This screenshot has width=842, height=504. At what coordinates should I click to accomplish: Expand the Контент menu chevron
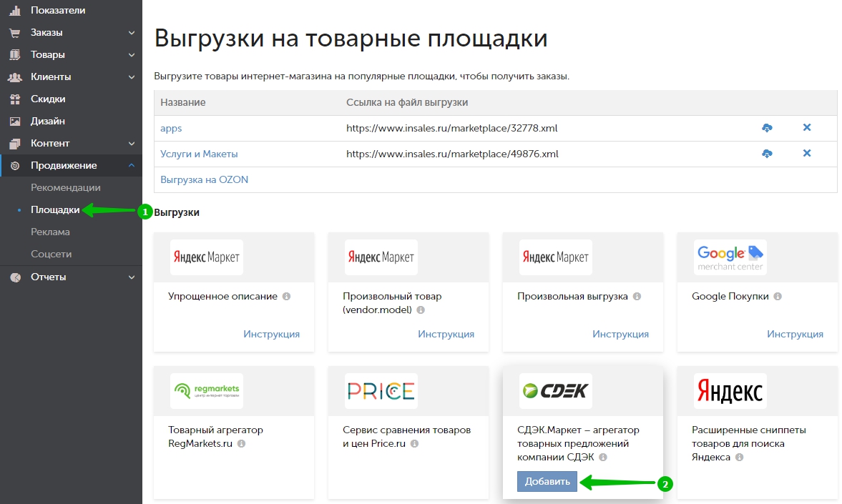pos(132,143)
